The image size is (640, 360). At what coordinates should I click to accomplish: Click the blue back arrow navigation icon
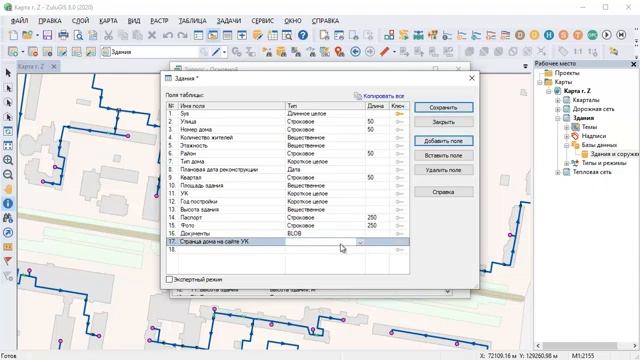356,52
